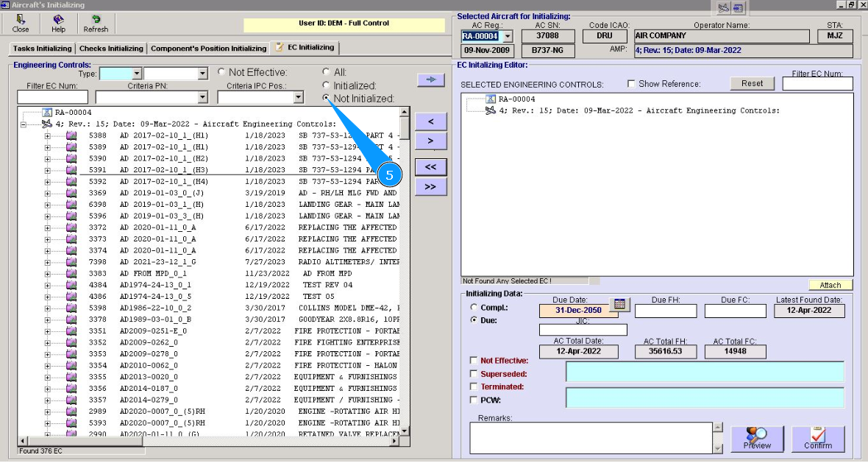
Task: Click the Attach button
Action: coord(830,285)
